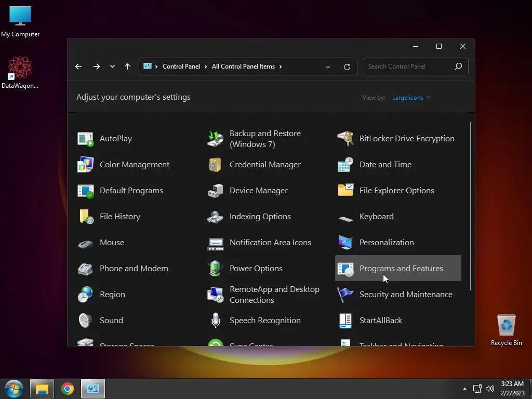532x399 pixels.
Task: Select the DataWagon desktop shortcut
Action: [20, 73]
